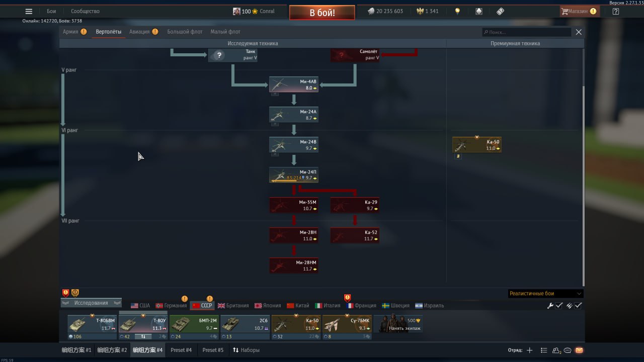644x362 pixels.
Task: Select the Израиль nation
Action: coord(429,305)
